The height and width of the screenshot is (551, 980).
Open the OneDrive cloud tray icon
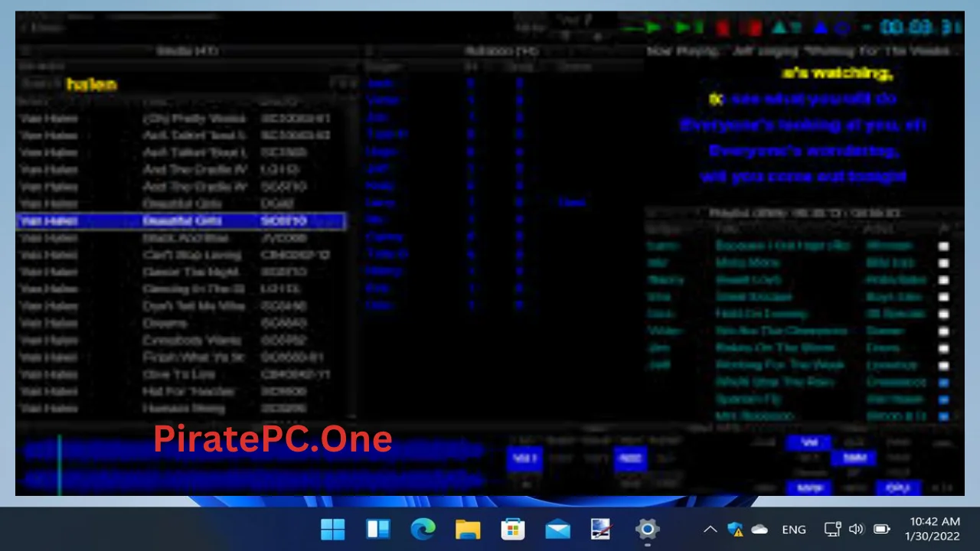[x=759, y=530]
